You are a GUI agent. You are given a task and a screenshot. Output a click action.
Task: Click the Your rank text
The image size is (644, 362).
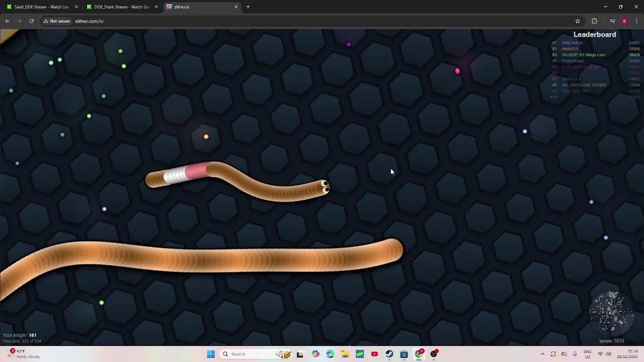coord(22,341)
